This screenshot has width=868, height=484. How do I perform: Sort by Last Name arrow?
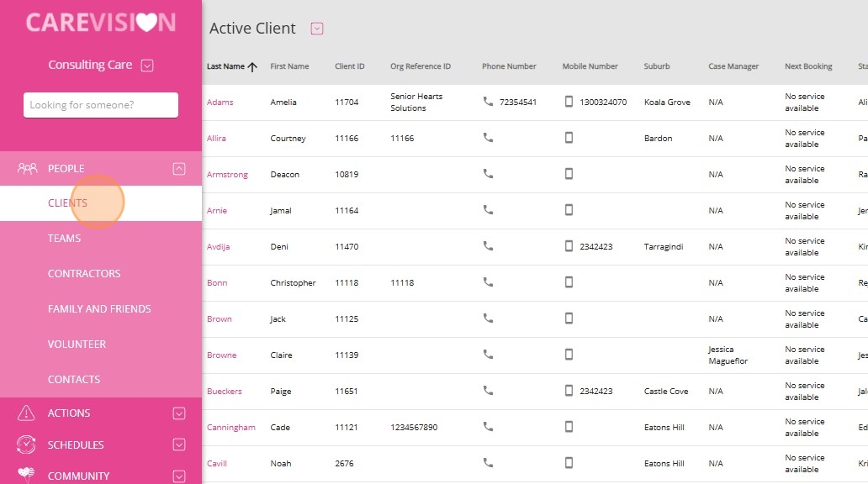(x=252, y=67)
